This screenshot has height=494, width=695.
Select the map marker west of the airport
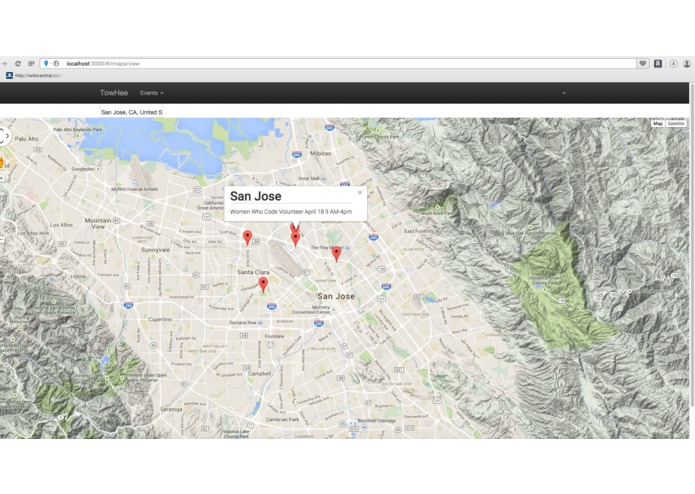pyautogui.click(x=247, y=237)
